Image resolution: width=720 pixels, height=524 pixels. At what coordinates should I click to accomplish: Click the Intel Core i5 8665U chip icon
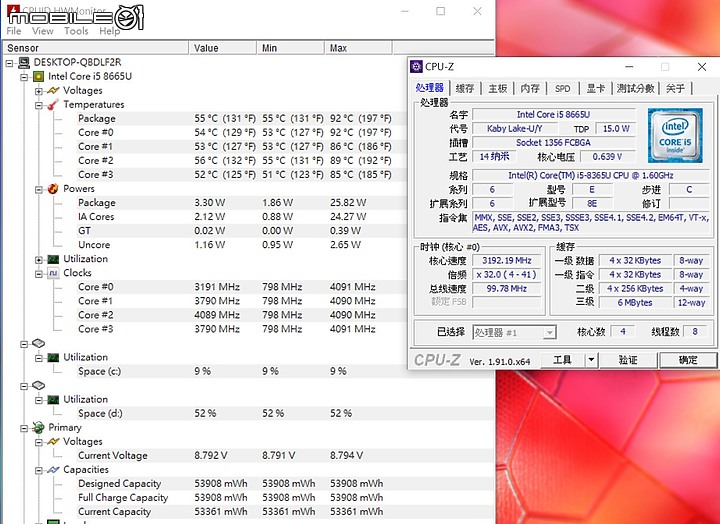pos(39,76)
